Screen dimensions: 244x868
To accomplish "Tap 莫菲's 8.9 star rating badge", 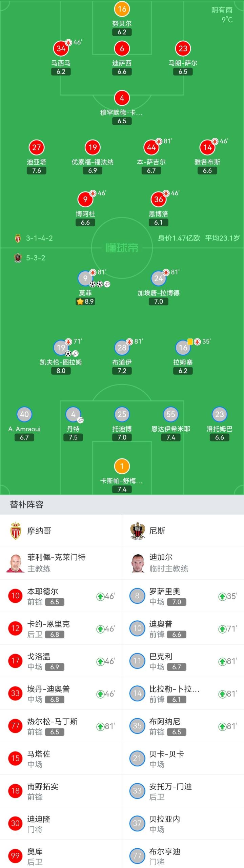I will 85,302.
